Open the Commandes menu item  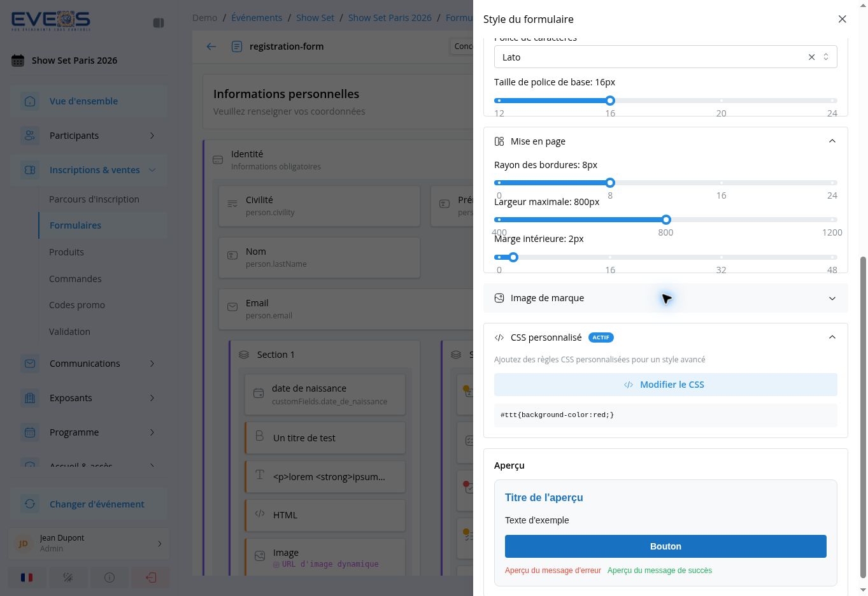pyautogui.click(x=75, y=279)
